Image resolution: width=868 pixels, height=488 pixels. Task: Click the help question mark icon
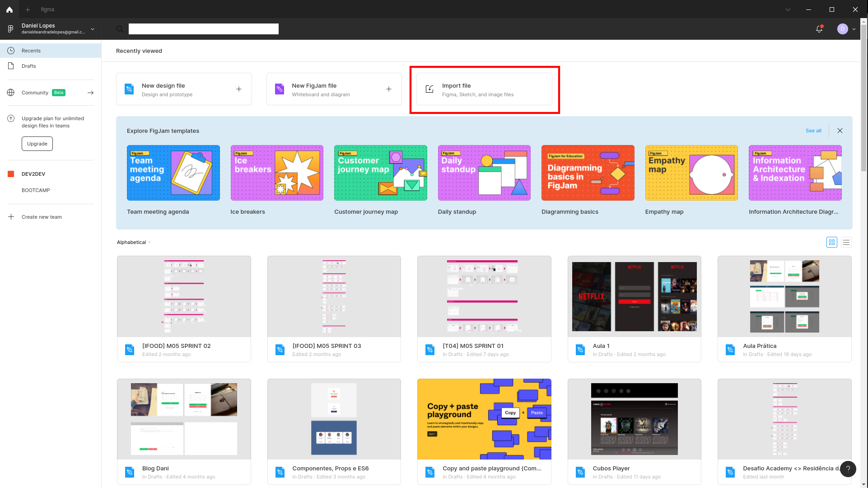coord(848,469)
